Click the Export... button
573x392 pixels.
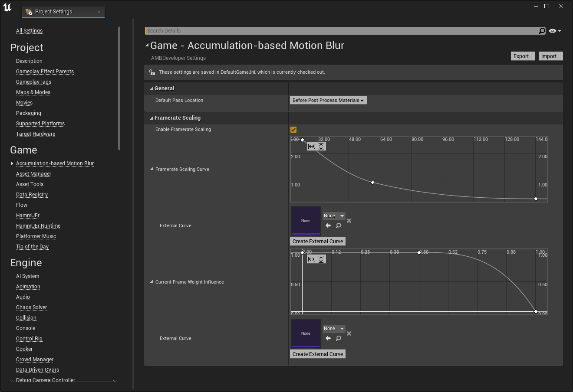pos(523,56)
